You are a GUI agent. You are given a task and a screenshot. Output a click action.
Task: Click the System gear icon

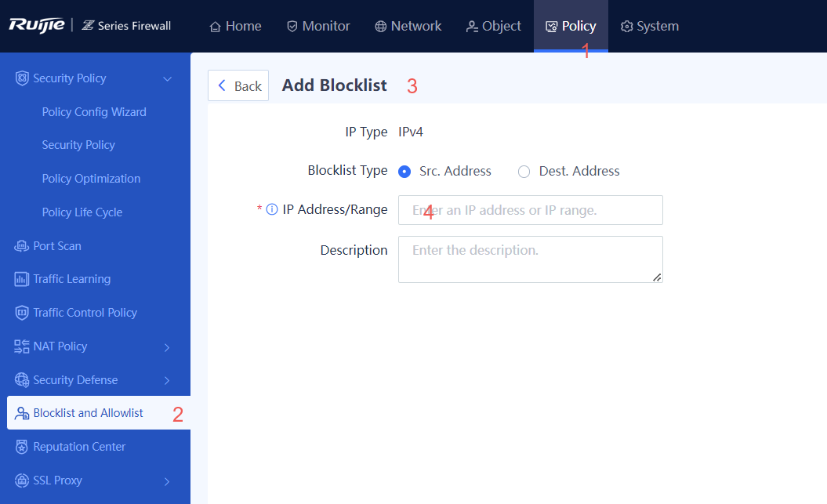pyautogui.click(x=626, y=27)
